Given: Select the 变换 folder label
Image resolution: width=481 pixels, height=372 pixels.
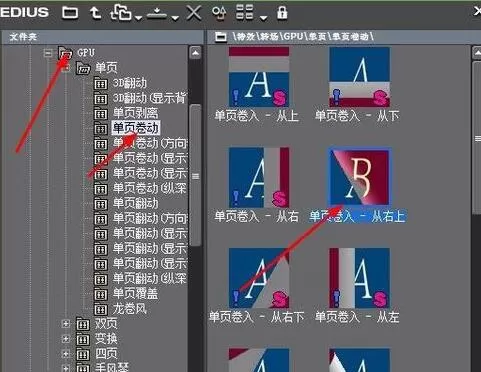Looking at the screenshot, I should [x=106, y=339].
